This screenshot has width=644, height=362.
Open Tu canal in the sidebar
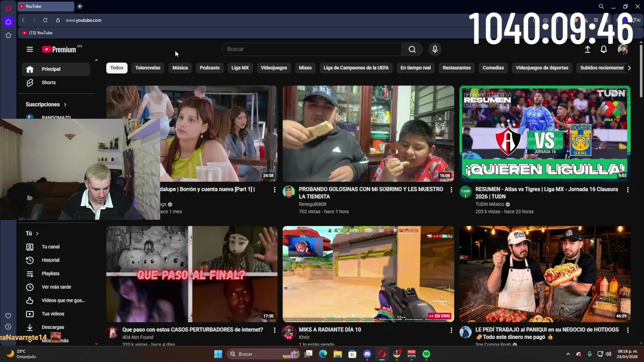56,247
